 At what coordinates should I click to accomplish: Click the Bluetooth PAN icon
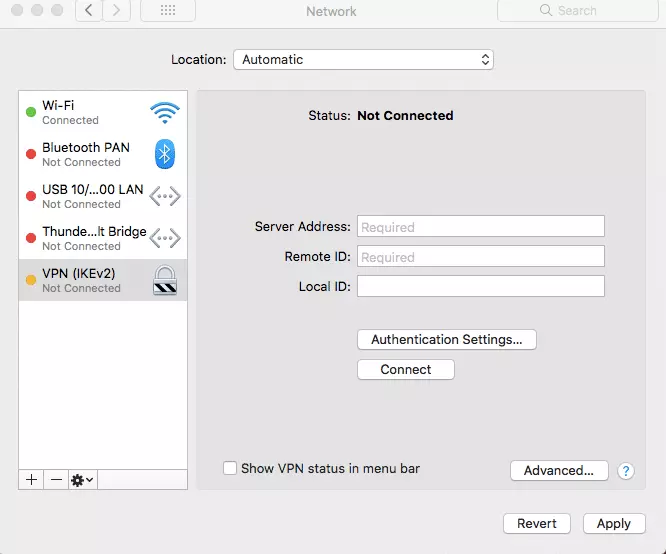[164, 154]
